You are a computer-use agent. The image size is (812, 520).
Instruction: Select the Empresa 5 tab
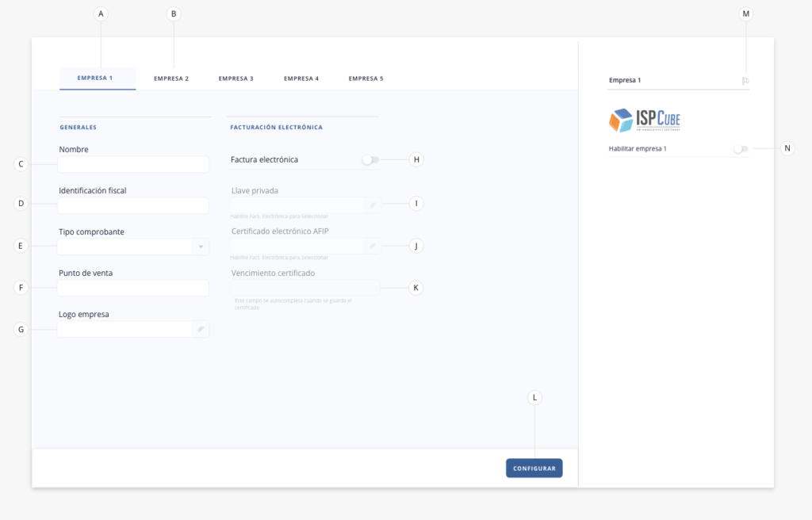pyautogui.click(x=365, y=78)
